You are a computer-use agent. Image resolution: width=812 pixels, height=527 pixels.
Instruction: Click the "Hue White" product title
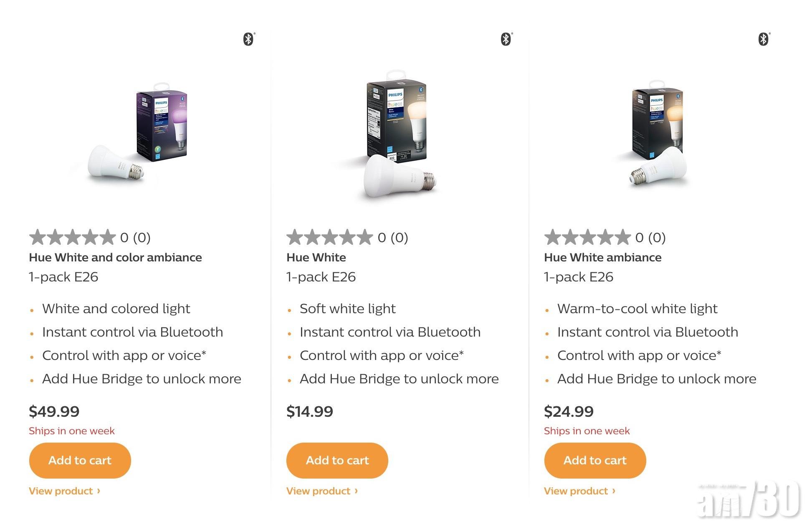316,257
